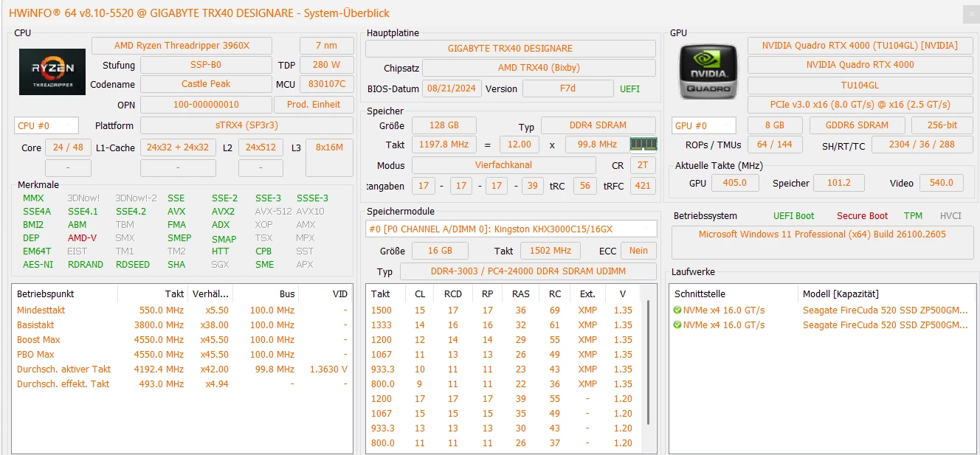
Task: Click the UEFI Boot indicator
Action: (x=793, y=216)
